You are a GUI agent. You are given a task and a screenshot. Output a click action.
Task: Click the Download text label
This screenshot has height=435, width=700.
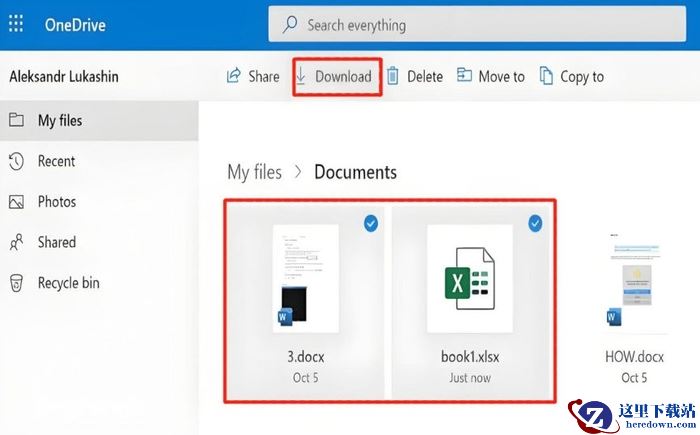pyautogui.click(x=343, y=76)
